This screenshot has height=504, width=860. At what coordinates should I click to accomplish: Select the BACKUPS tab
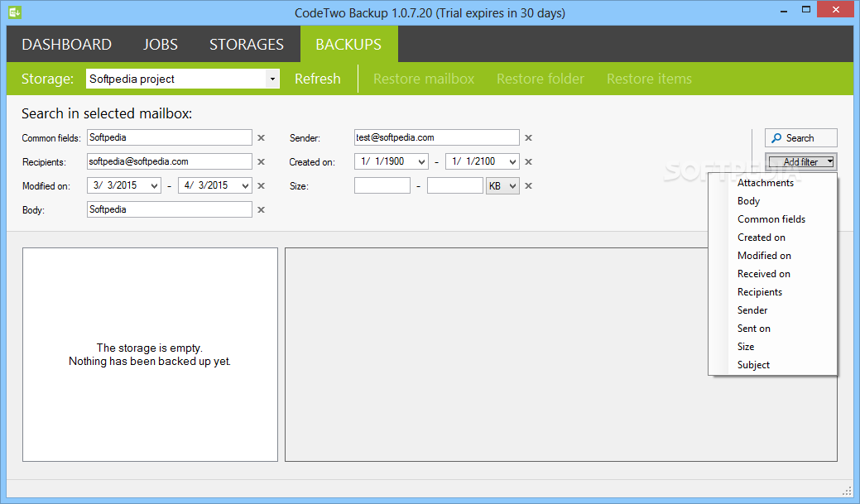[x=348, y=45]
